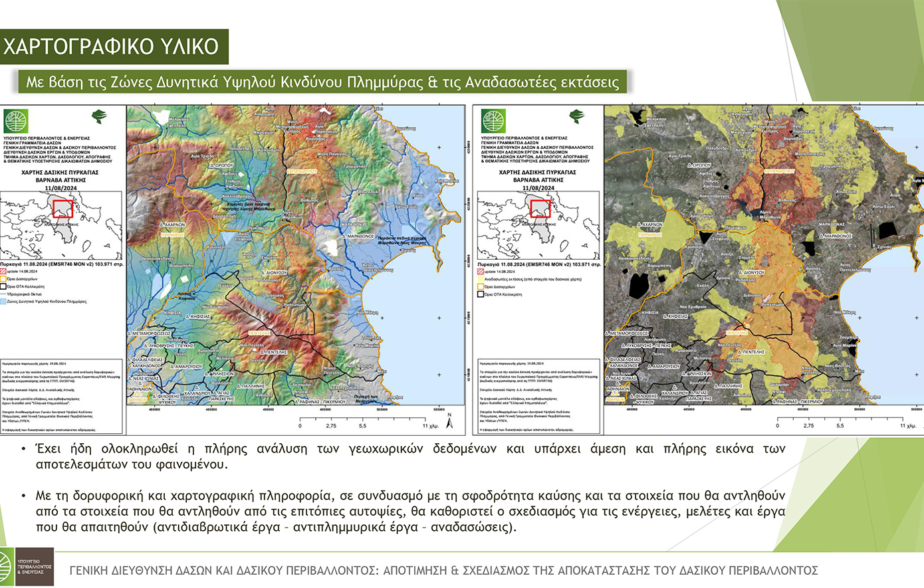Click the green subtitle banner about flood zones
Image resolution: width=924 pixels, height=588 pixels.
pos(322,82)
